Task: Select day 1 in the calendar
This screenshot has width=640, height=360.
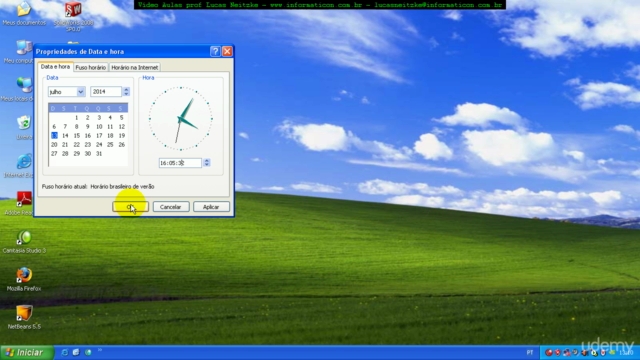Action: (76, 118)
